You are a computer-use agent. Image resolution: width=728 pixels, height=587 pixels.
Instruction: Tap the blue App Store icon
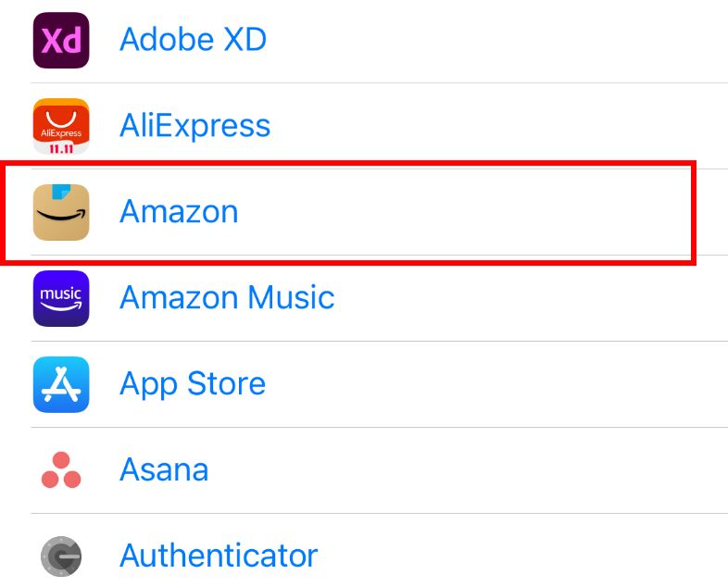pos(61,384)
